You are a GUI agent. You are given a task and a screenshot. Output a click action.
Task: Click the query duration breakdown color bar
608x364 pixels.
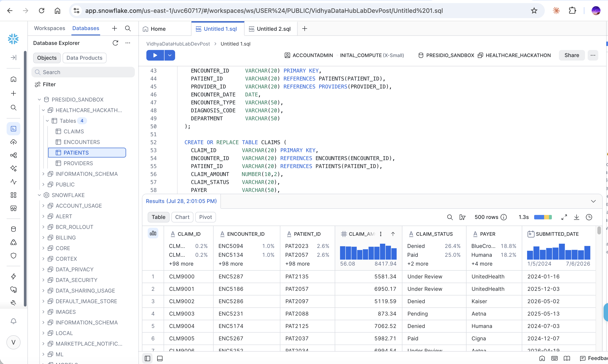[x=543, y=217]
